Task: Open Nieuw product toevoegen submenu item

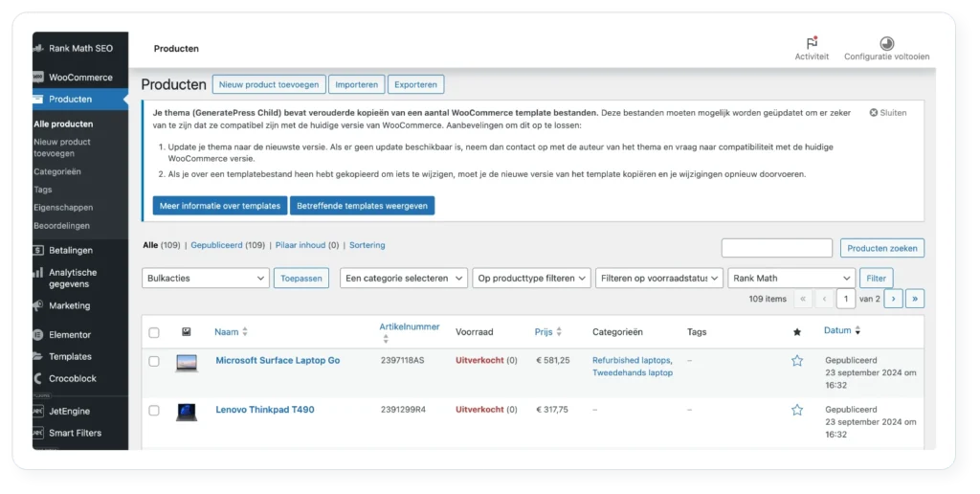Action: (x=62, y=147)
